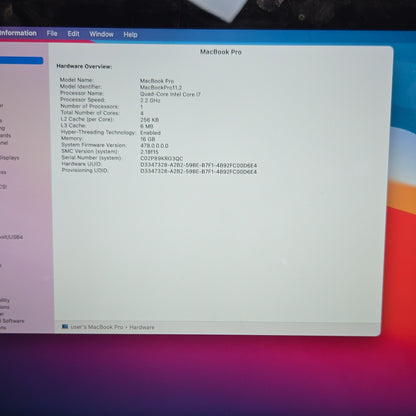Click the Processor Name value Quad-Core Intel Core i7
The image size is (416, 416).
170,94
